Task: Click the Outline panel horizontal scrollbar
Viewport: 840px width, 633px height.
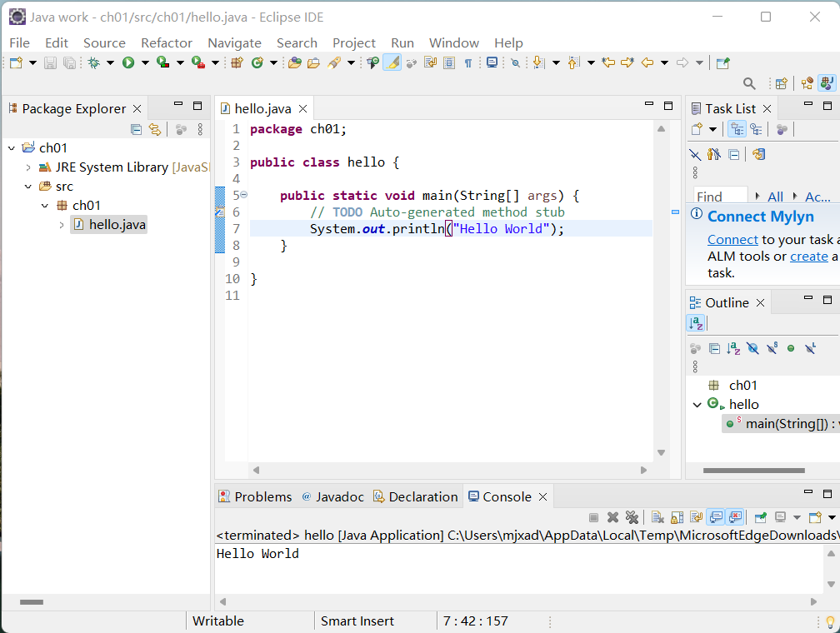Action: tap(753, 471)
